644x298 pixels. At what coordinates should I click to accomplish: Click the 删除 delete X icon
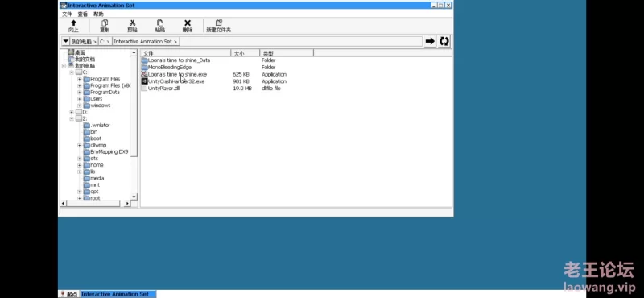188,23
